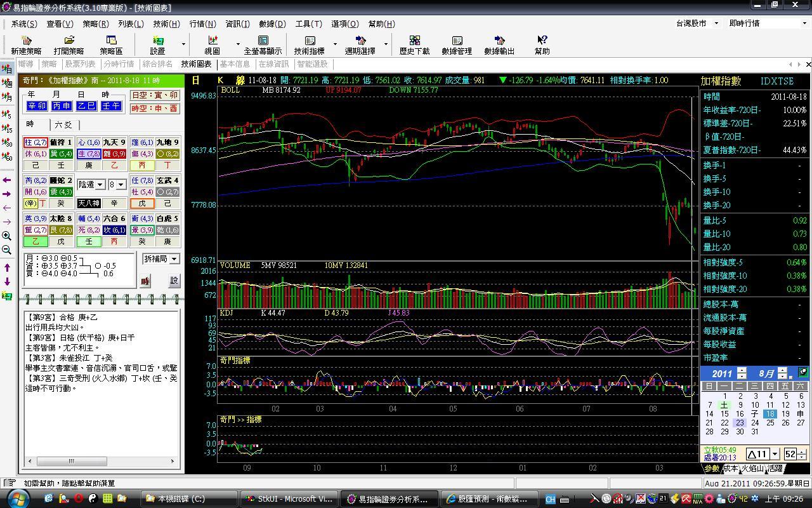Select the weekly (週) candlestick period icon
This screenshot has height=508, width=812.
8,83
